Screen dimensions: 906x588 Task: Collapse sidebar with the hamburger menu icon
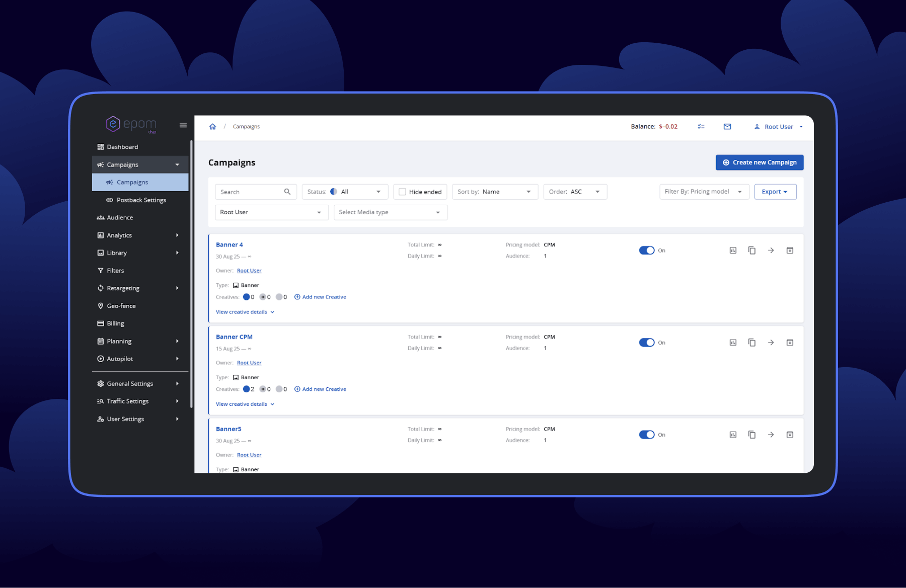point(183,125)
